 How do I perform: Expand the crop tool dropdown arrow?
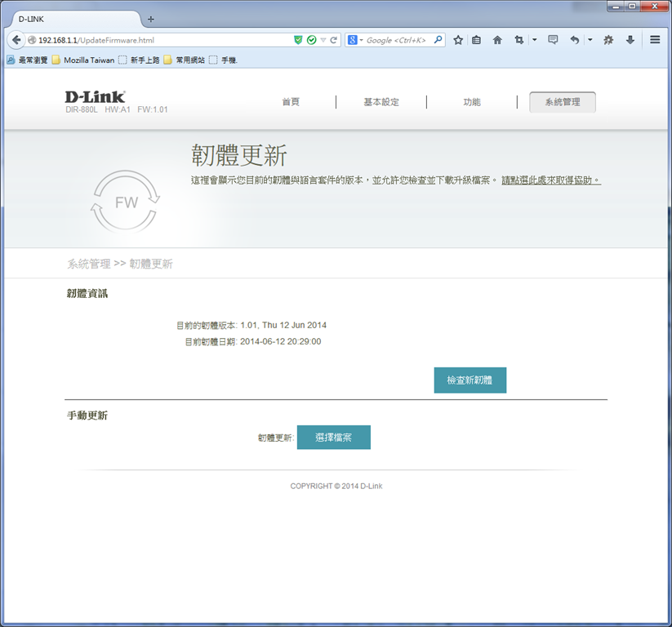(535, 40)
